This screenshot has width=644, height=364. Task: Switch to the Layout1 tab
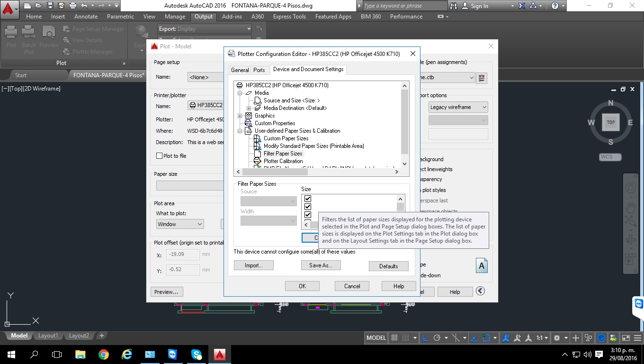point(48,336)
